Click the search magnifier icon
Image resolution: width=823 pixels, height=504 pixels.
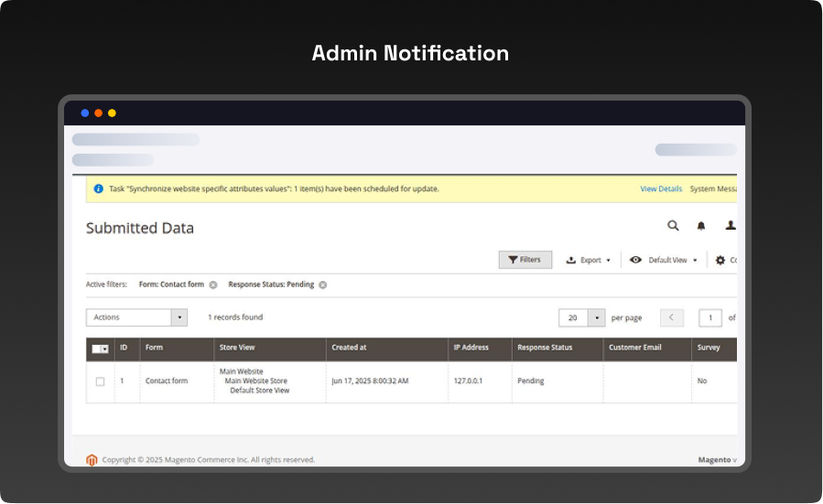[x=673, y=226]
